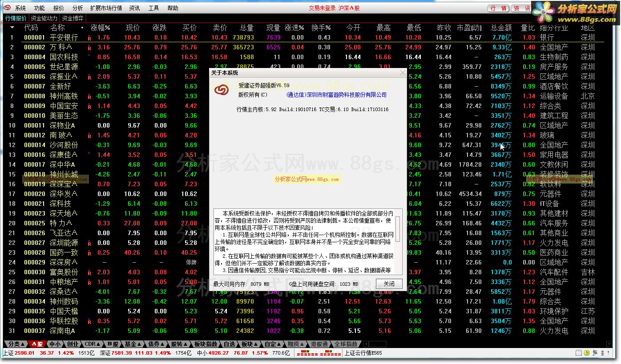Expand the B股▲ bottom tab menu
The image size is (621, 364).
click(113, 344)
